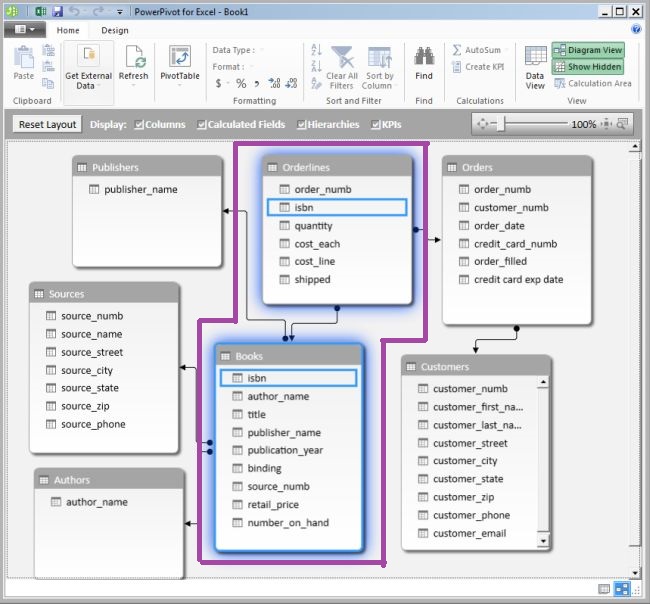This screenshot has height=604, width=650.
Task: Select the Home ribbon tab
Action: pyautogui.click(x=68, y=30)
